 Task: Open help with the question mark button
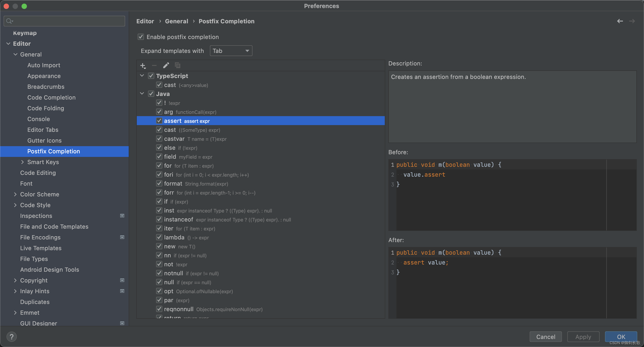pos(11,336)
